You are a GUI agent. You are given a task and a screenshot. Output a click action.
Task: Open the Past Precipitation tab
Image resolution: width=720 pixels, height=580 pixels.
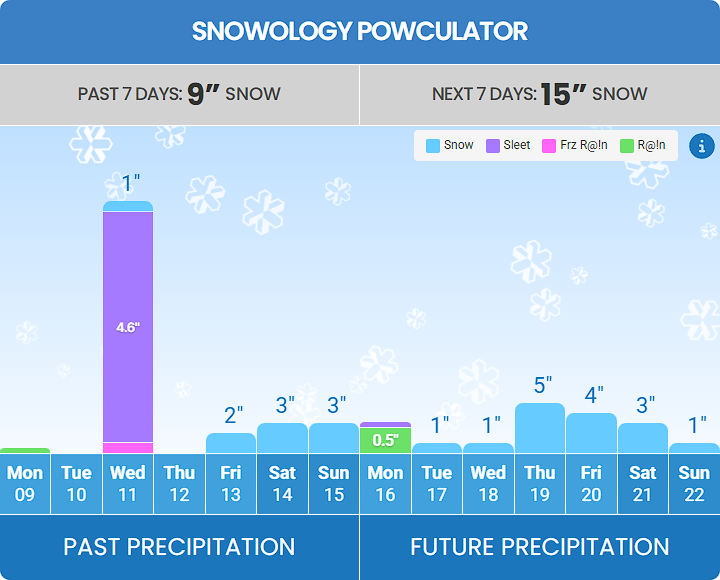(179, 547)
